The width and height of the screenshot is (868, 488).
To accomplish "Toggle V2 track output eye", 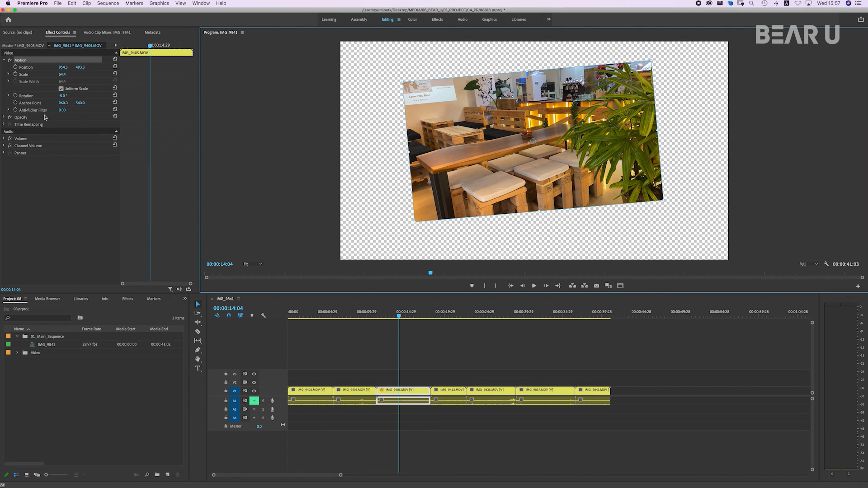I will coord(254,382).
